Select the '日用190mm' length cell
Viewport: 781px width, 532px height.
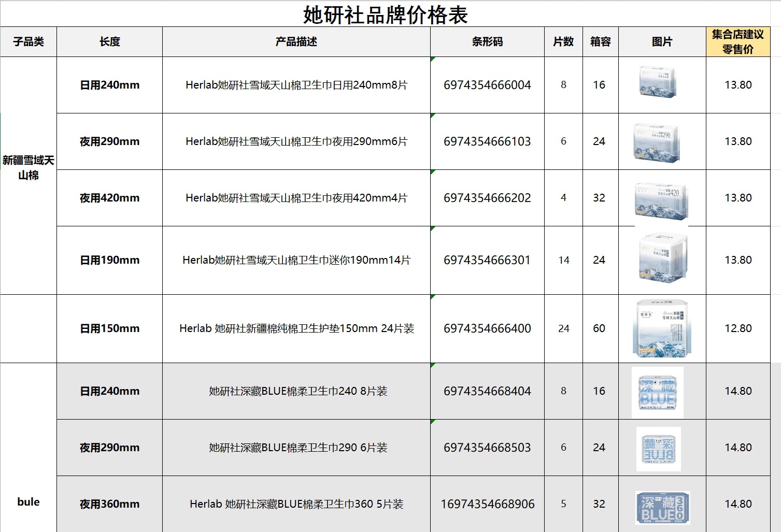[109, 260]
